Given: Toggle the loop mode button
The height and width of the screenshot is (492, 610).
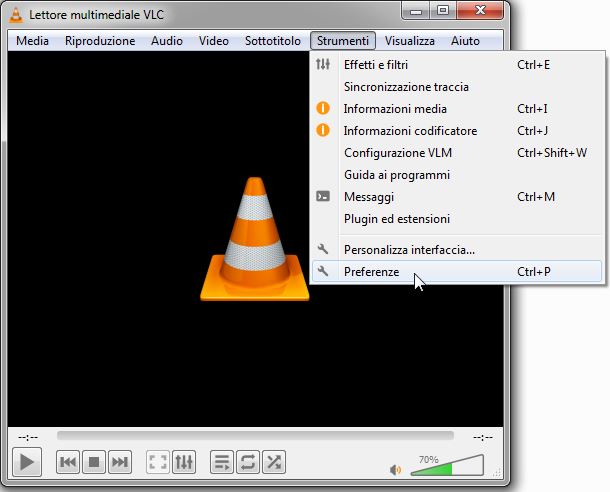Looking at the screenshot, I should click(x=248, y=462).
